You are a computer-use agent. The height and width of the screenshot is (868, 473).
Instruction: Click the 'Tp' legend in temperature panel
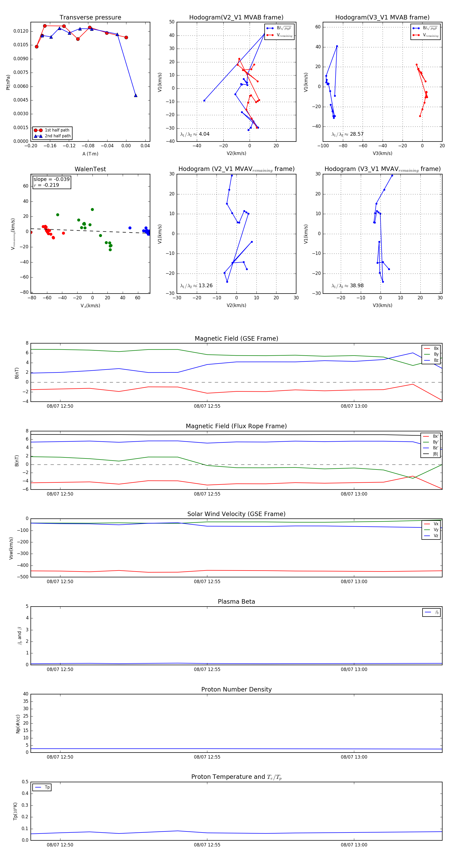tap(42, 788)
